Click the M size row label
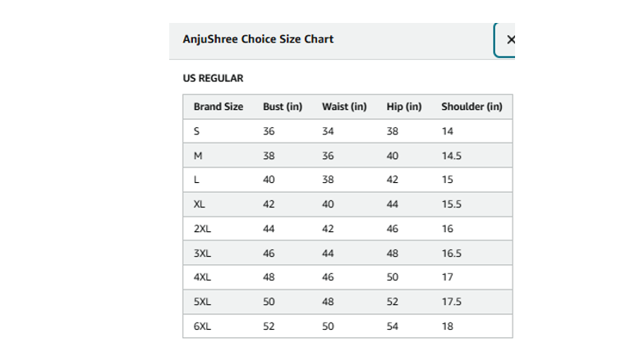This screenshot has width=644, height=356. click(198, 156)
